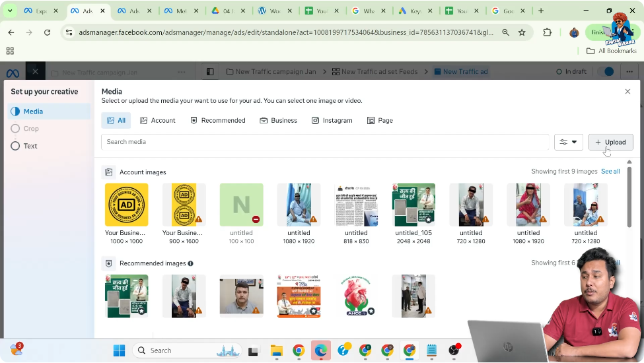The width and height of the screenshot is (644, 363).
Task: Switch to the Business media tab
Action: point(279,121)
